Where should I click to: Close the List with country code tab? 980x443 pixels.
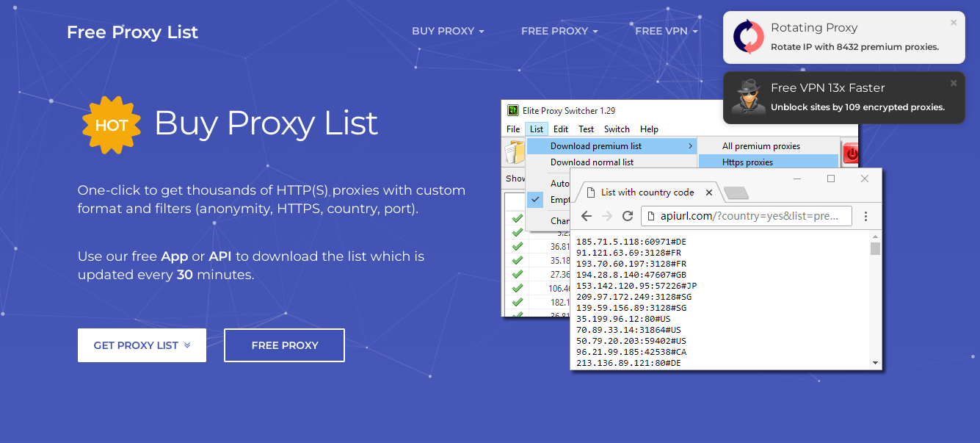point(709,192)
